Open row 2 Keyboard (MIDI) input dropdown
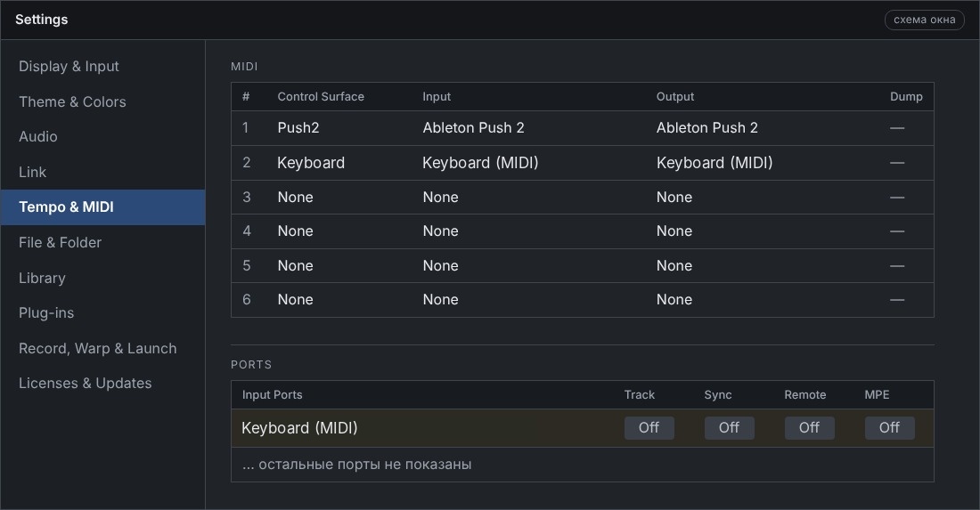The width and height of the screenshot is (980, 510). pyautogui.click(x=480, y=163)
